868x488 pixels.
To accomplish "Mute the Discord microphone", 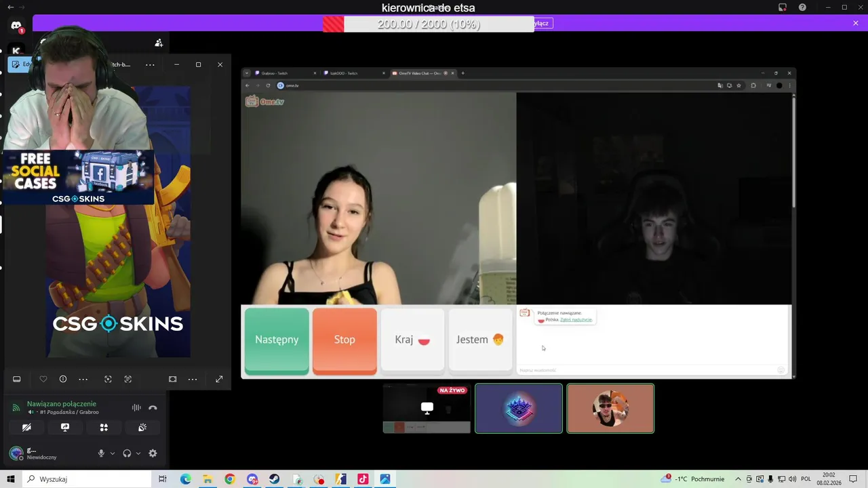I will pos(101,453).
